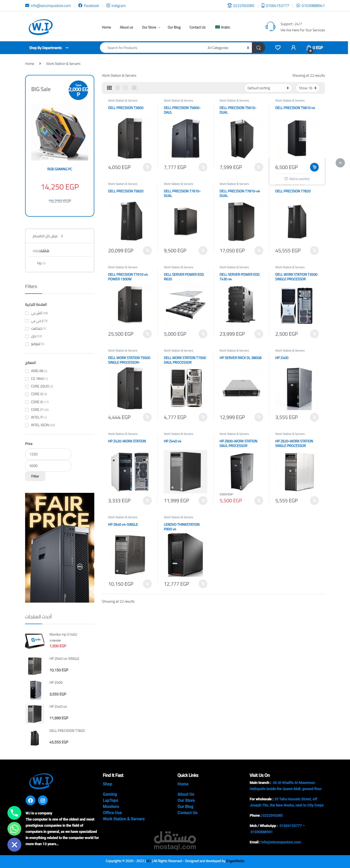Open Facebook icon in footer

click(x=30, y=800)
